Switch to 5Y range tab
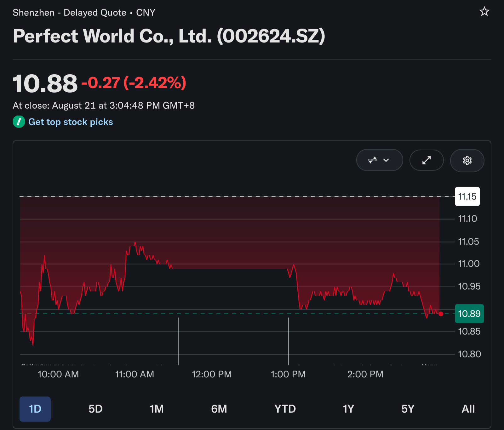Viewport: 504px width, 430px height. [408, 409]
